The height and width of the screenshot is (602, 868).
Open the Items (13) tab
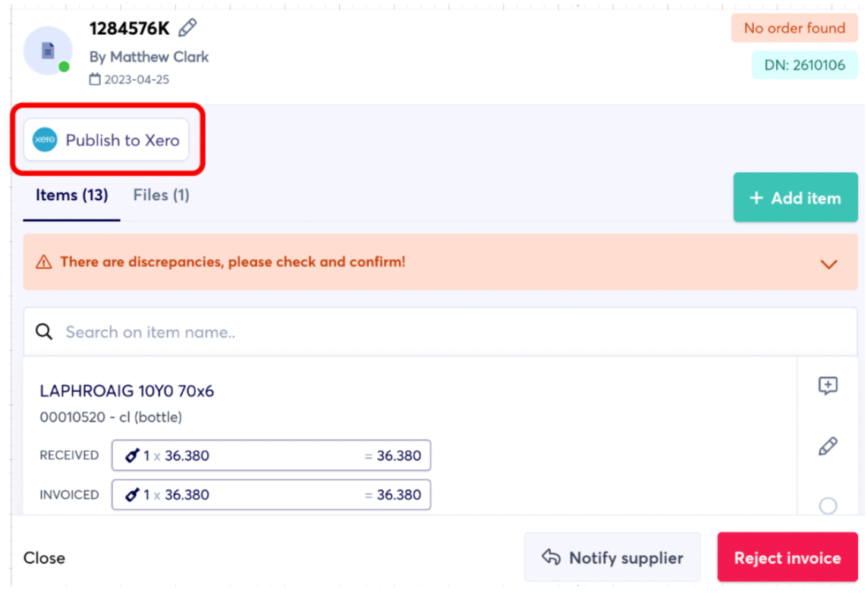pyautogui.click(x=72, y=196)
